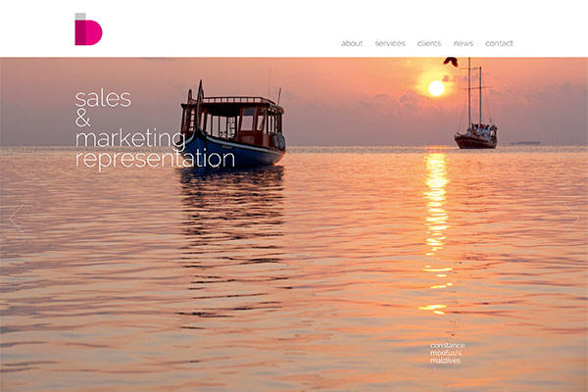Click the 'marketing' headline text
Image resolution: width=588 pixels, height=392 pixels.
(130, 139)
